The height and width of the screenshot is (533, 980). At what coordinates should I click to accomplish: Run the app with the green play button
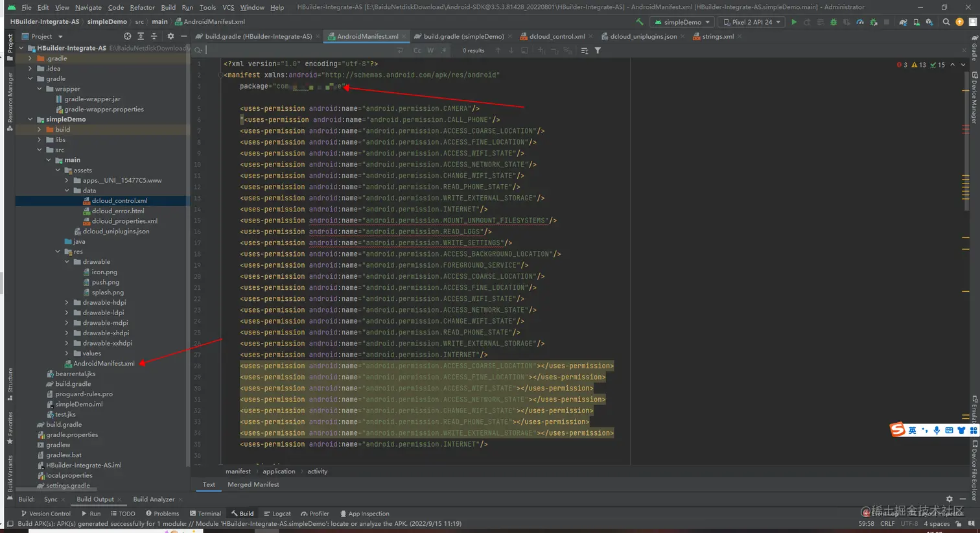point(794,22)
